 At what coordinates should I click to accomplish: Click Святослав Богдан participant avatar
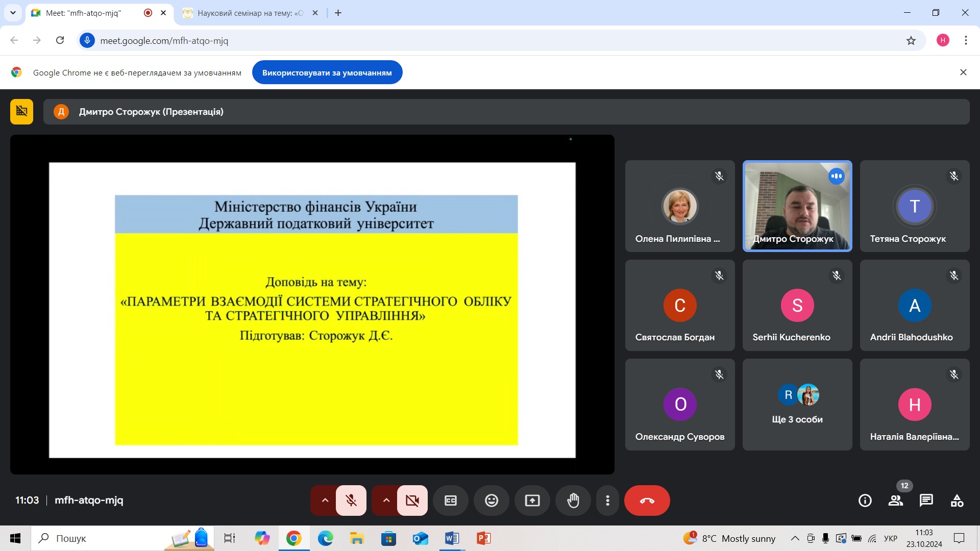(680, 305)
